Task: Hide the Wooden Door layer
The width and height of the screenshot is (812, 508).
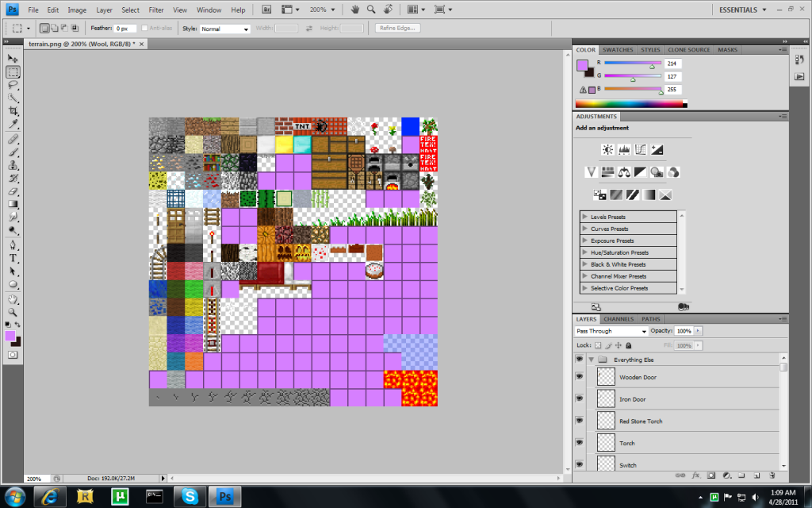Action: [x=580, y=376]
